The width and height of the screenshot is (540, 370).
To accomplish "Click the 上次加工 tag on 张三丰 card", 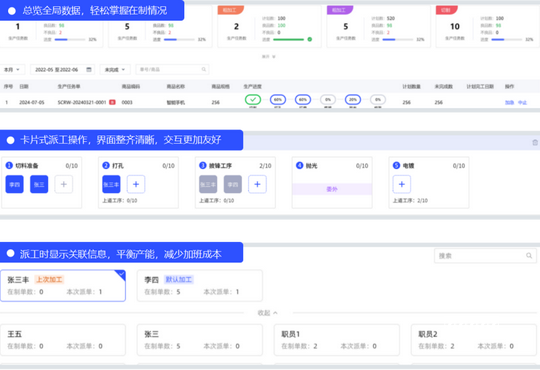I will pyautogui.click(x=50, y=279).
